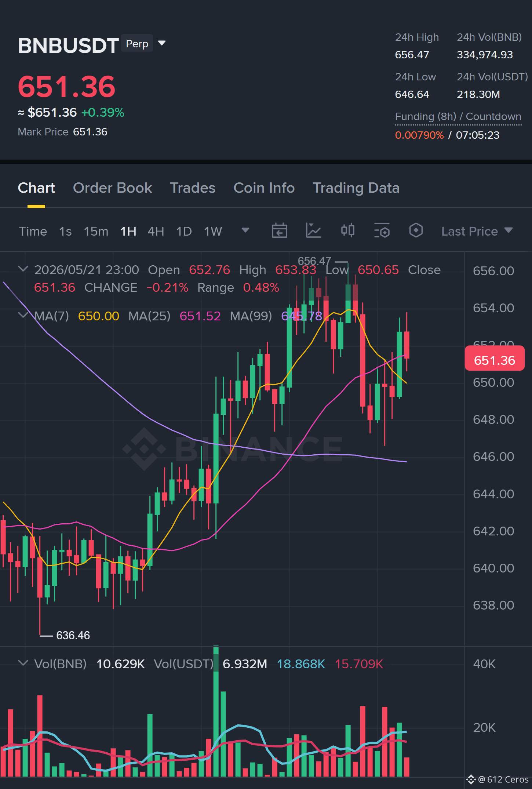Switch to the Order Book tab
This screenshot has width=532, height=789.
[112, 188]
